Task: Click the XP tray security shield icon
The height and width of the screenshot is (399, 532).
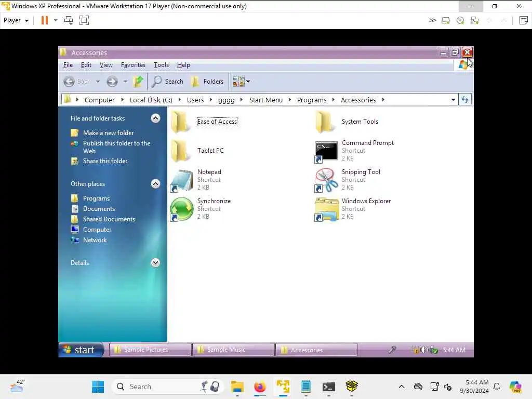Action: (434, 350)
